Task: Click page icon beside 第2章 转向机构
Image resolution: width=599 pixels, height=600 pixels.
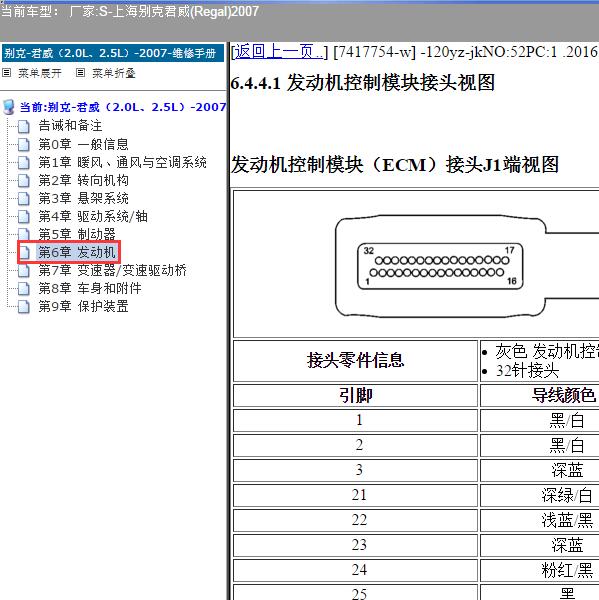Action: pos(24,181)
